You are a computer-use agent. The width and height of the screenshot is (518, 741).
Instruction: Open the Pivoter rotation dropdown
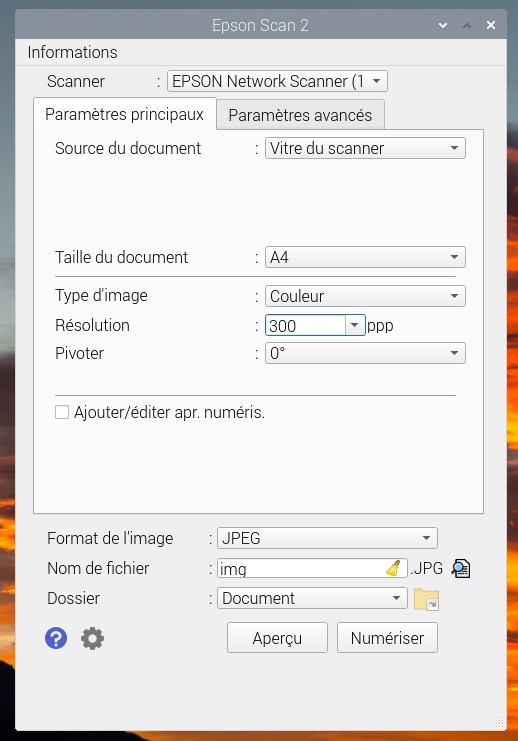click(x=365, y=353)
